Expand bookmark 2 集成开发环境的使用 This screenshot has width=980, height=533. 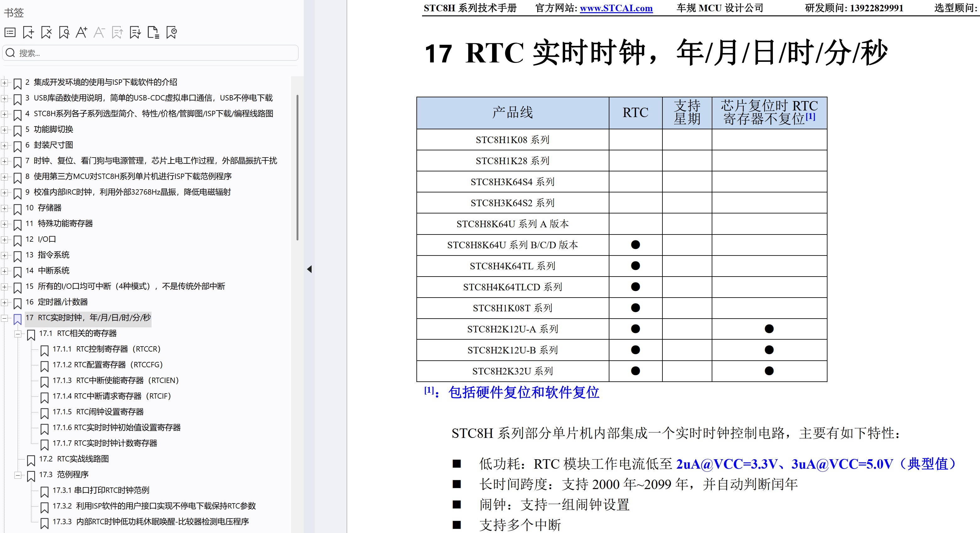click(x=4, y=83)
